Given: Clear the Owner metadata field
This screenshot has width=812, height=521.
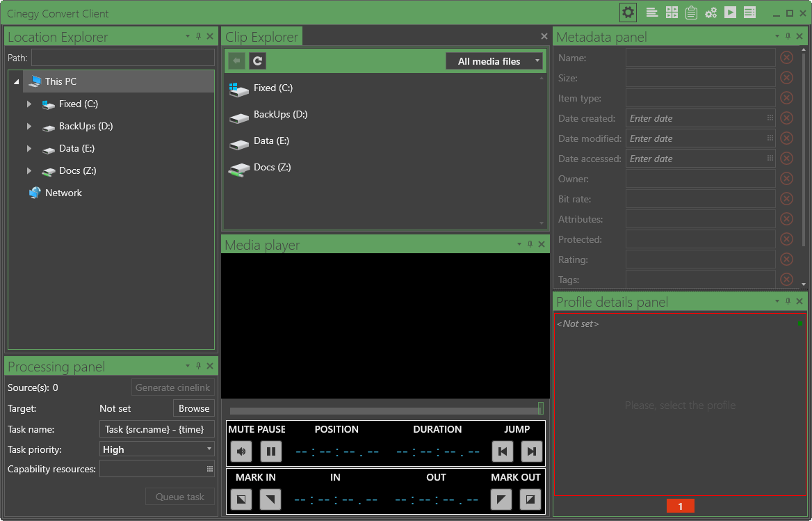Looking at the screenshot, I should 787,179.
